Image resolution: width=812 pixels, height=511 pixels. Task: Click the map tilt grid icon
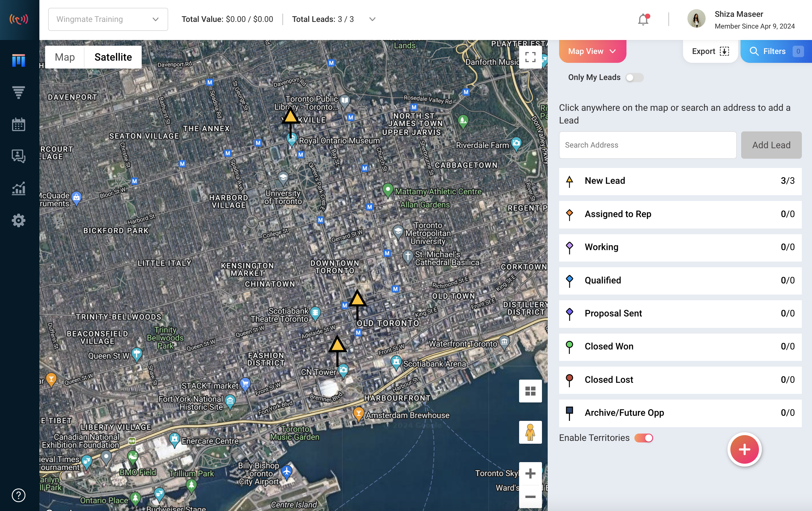pos(530,391)
